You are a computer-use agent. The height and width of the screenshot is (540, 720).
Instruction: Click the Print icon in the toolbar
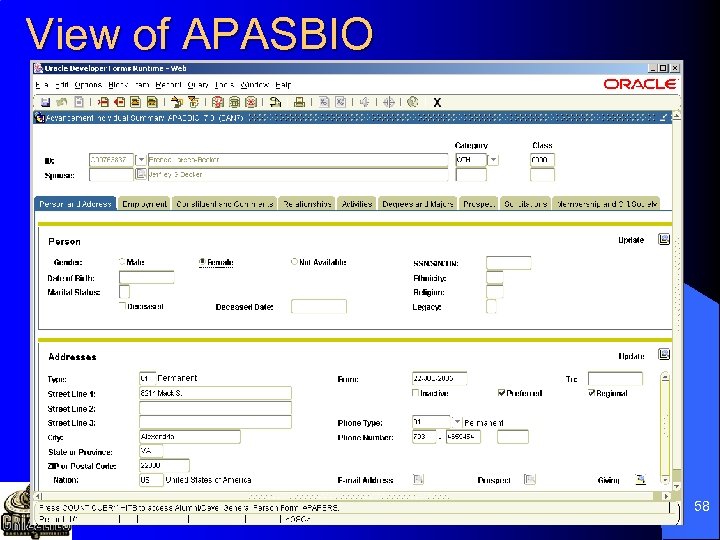point(299,102)
